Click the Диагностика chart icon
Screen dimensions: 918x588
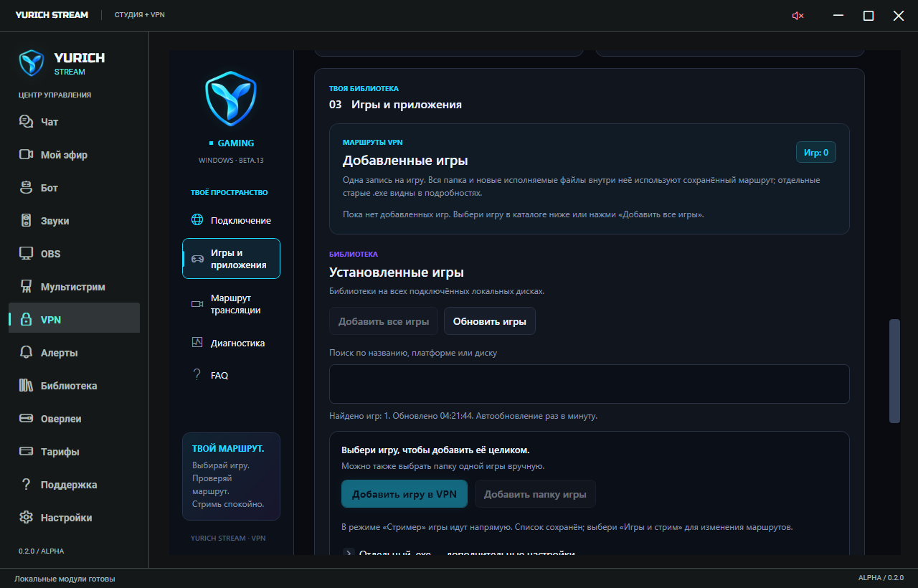[197, 343]
